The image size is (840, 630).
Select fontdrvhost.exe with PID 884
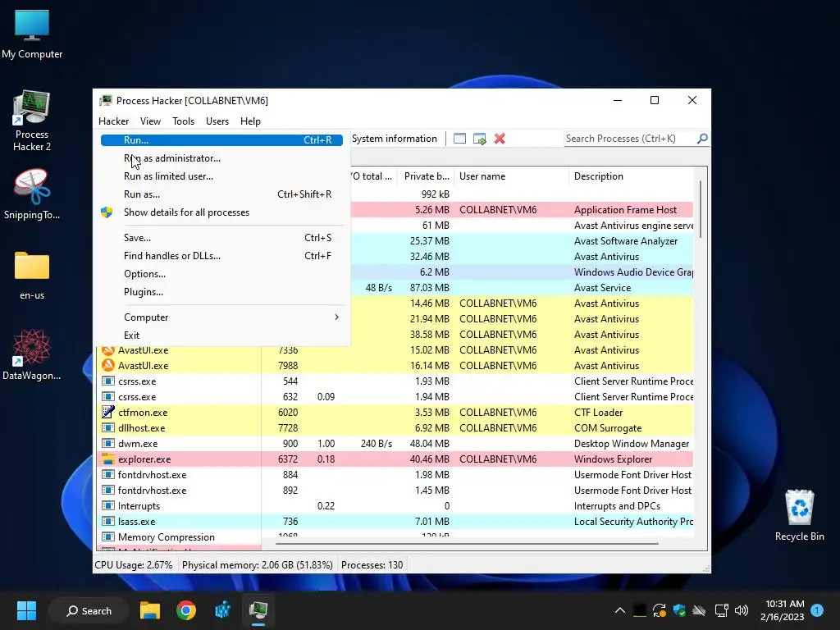click(x=396, y=475)
